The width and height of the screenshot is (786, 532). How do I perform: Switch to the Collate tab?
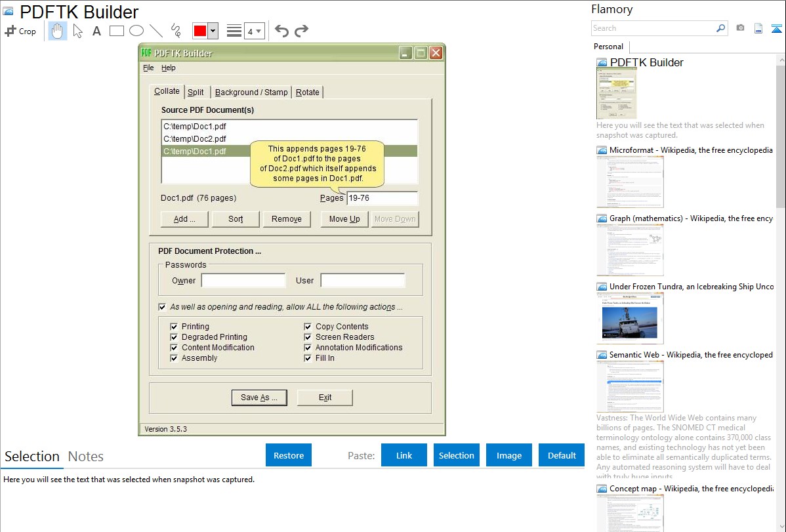point(167,91)
